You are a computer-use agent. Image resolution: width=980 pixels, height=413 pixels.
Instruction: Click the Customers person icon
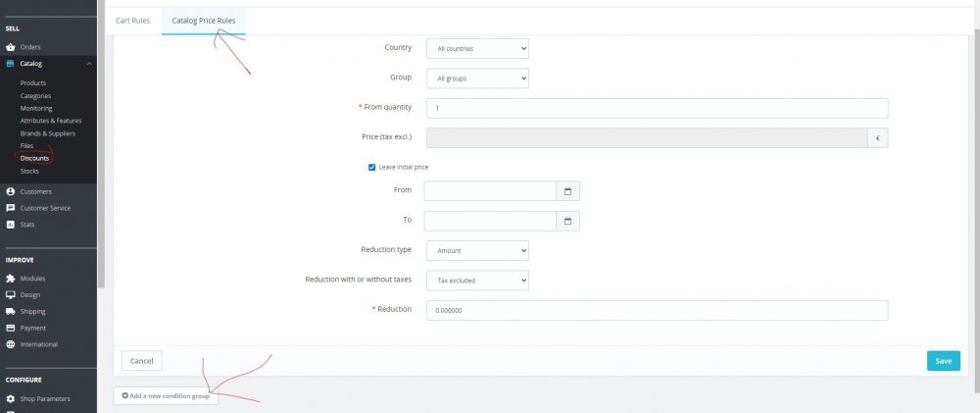pos(10,191)
